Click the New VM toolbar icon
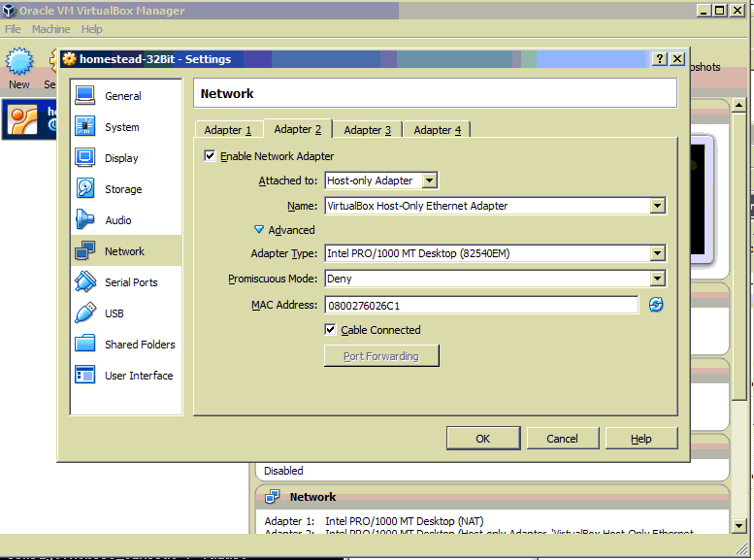The height and width of the screenshot is (560, 754). (19, 61)
